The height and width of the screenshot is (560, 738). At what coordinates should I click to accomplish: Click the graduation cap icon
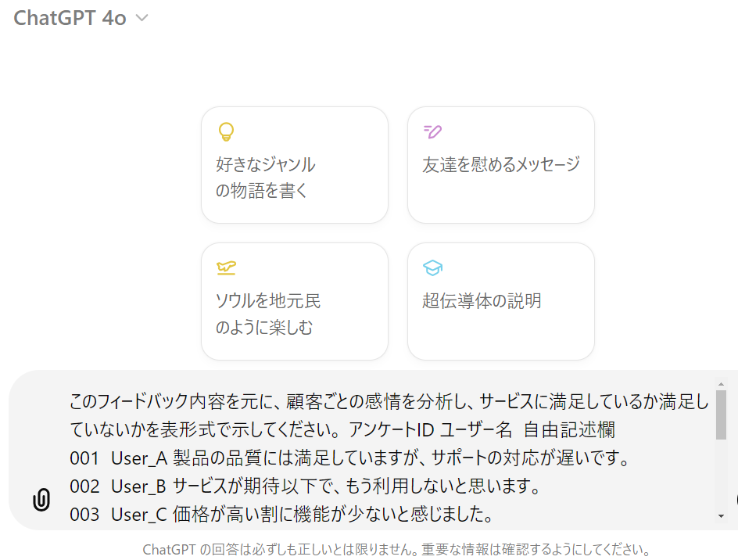432,267
